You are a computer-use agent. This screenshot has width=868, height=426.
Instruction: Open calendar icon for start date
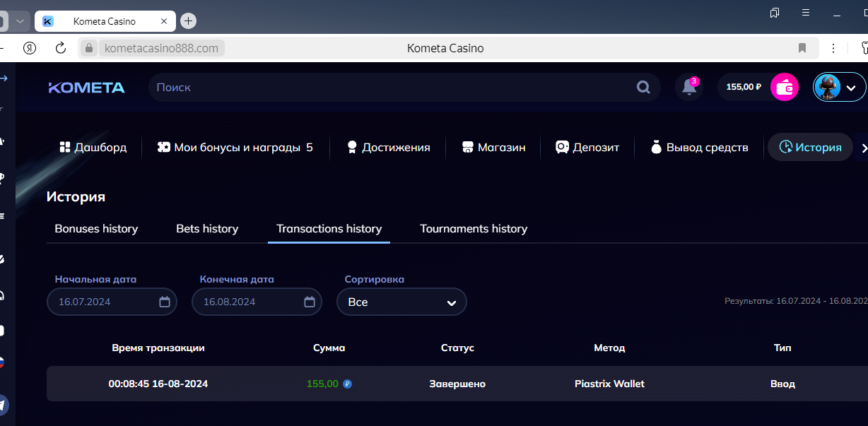point(165,302)
